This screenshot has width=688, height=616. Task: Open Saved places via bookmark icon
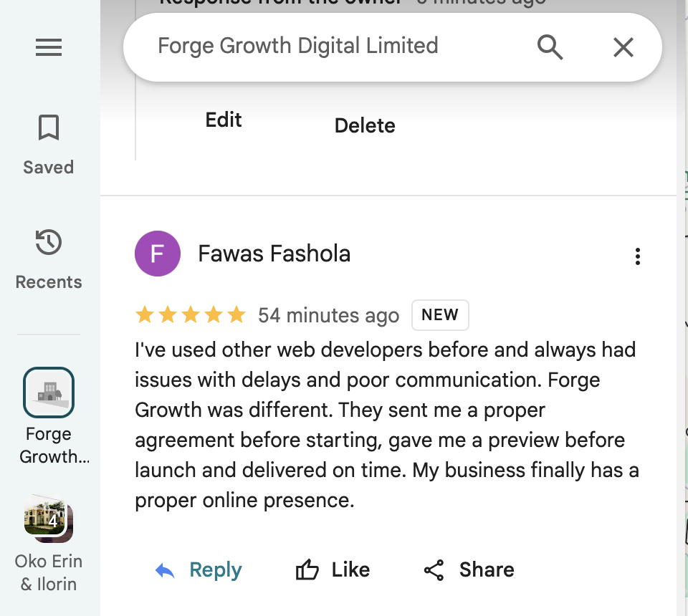(x=48, y=129)
